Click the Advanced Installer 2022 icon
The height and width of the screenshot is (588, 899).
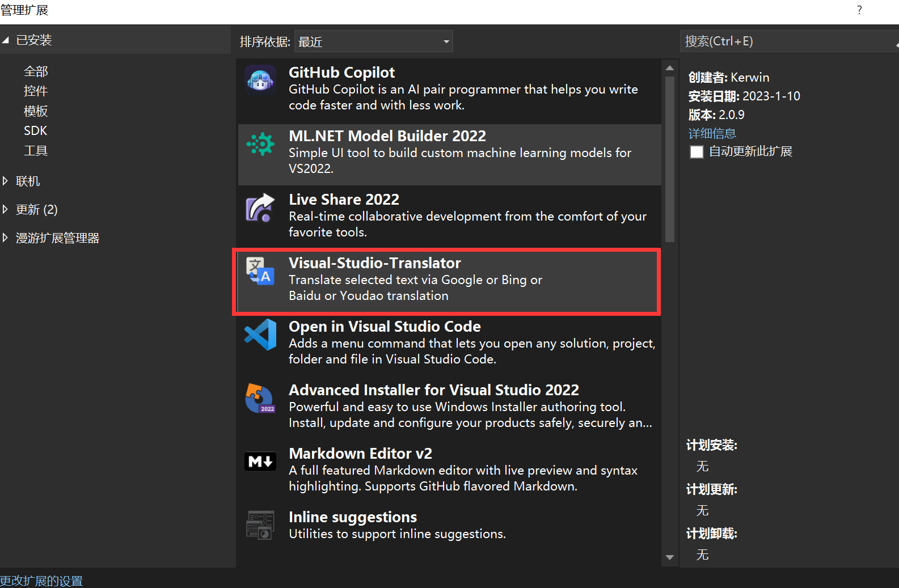(x=260, y=398)
